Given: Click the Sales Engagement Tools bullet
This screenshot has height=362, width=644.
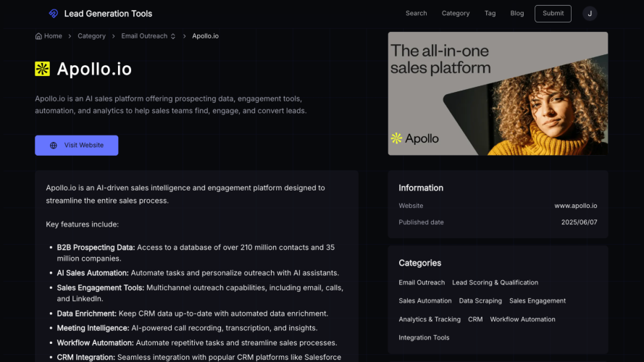Looking at the screenshot, I should [200, 293].
